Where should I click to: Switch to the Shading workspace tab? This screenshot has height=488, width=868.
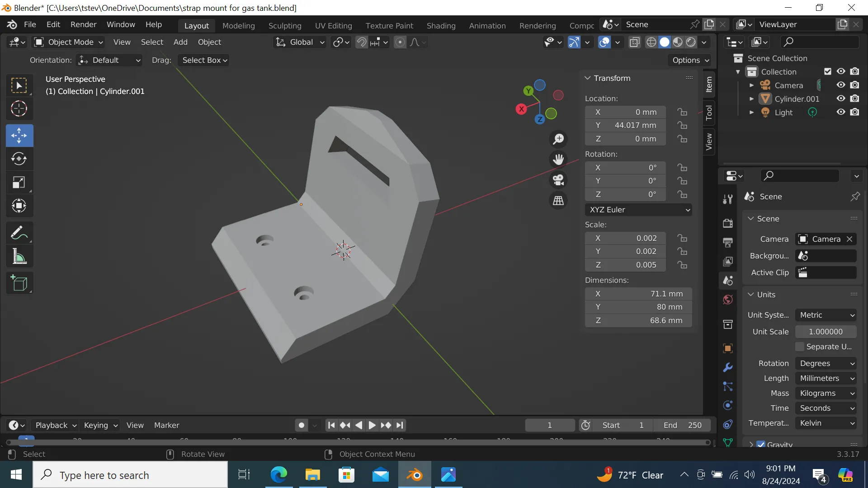[441, 26]
